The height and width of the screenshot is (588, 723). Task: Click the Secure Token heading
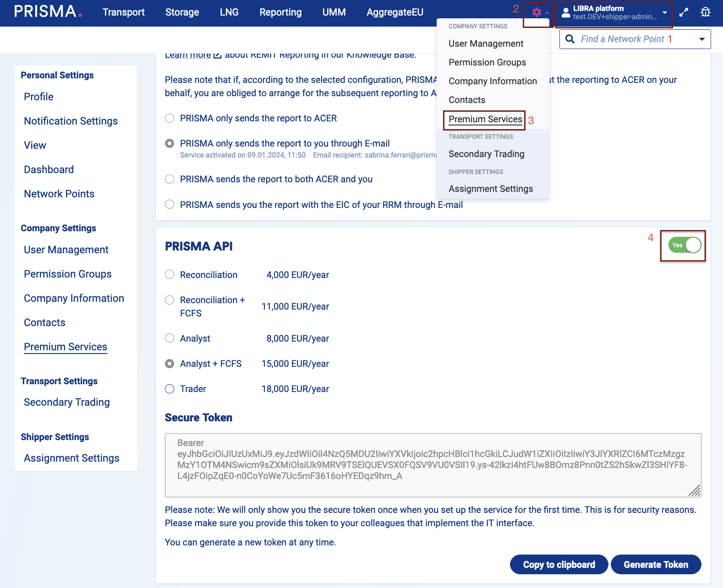click(198, 418)
